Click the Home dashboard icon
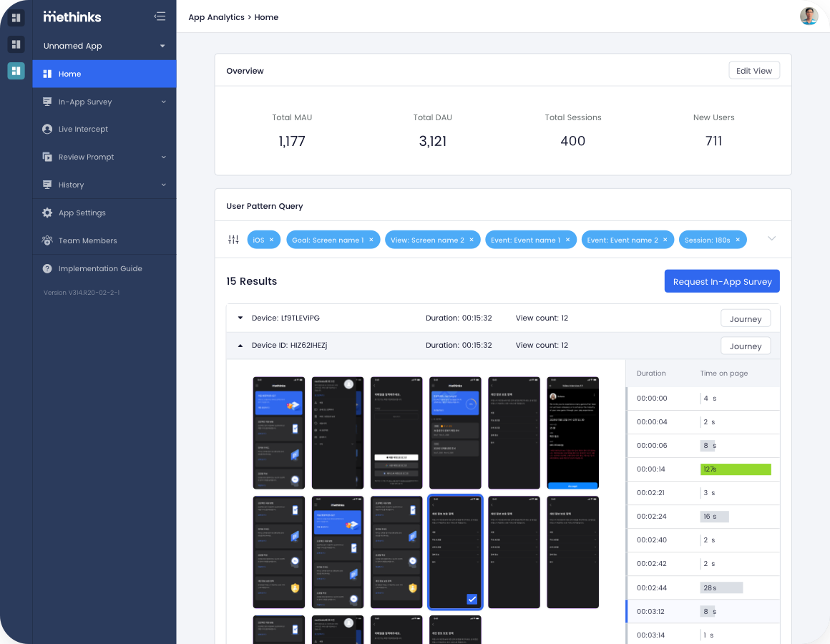Screen dimensions: 830x644 (47, 74)
